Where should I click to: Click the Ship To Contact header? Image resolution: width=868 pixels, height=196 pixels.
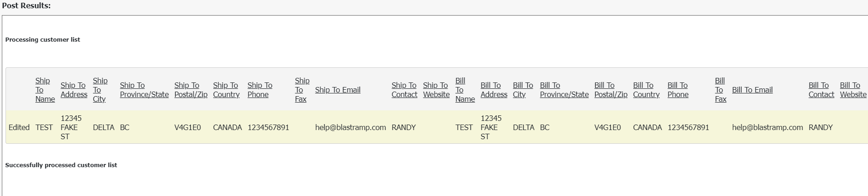click(404, 90)
